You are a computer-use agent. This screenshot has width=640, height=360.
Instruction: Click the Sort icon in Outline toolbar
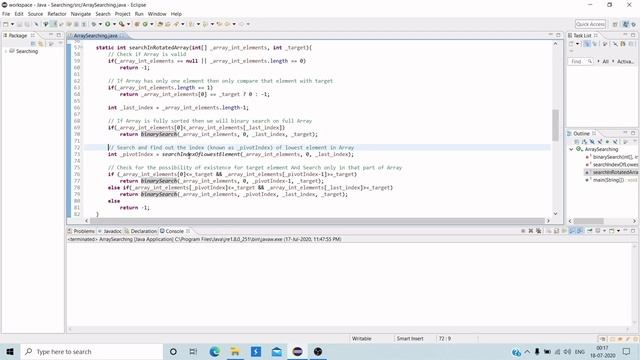pos(585,142)
